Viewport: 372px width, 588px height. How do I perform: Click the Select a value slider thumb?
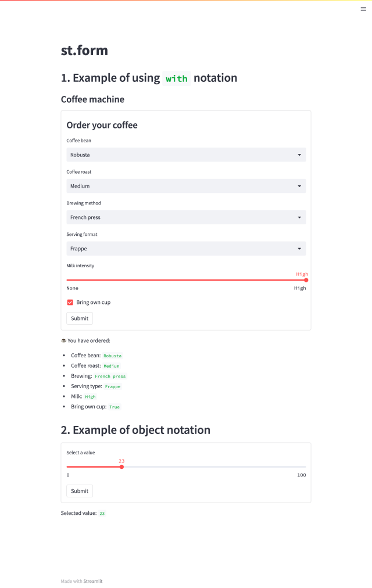point(121,467)
